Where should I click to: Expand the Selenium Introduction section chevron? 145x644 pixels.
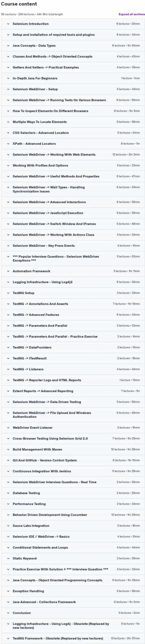click(8, 24)
